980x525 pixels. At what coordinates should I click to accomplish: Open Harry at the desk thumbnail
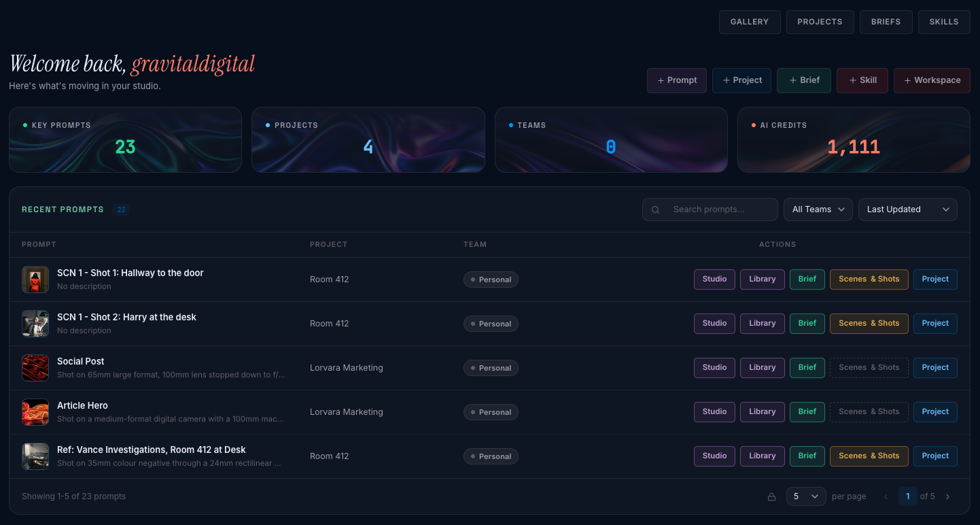pyautogui.click(x=35, y=324)
